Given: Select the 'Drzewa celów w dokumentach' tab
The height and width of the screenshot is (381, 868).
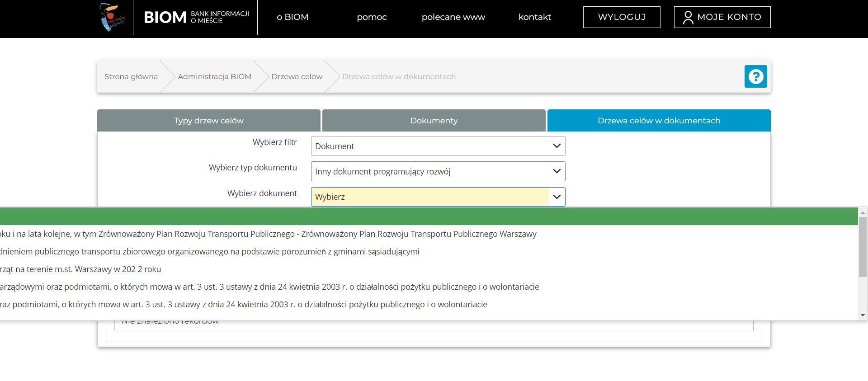Looking at the screenshot, I should (659, 121).
